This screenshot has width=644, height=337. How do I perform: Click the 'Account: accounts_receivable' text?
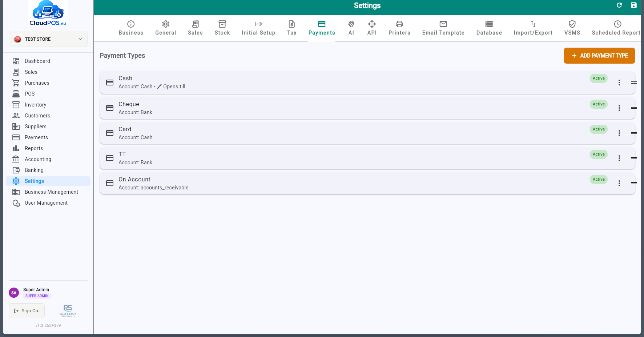[x=153, y=188]
